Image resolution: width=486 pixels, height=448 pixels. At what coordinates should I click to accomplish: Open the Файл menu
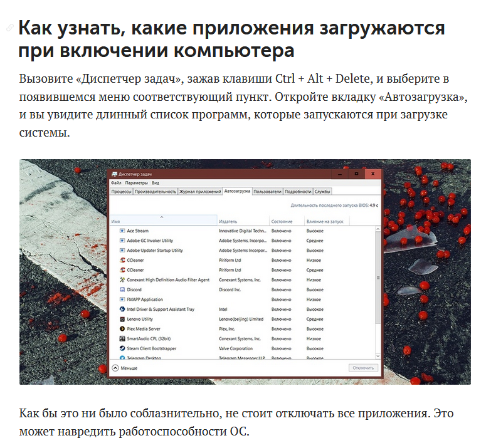point(116,182)
